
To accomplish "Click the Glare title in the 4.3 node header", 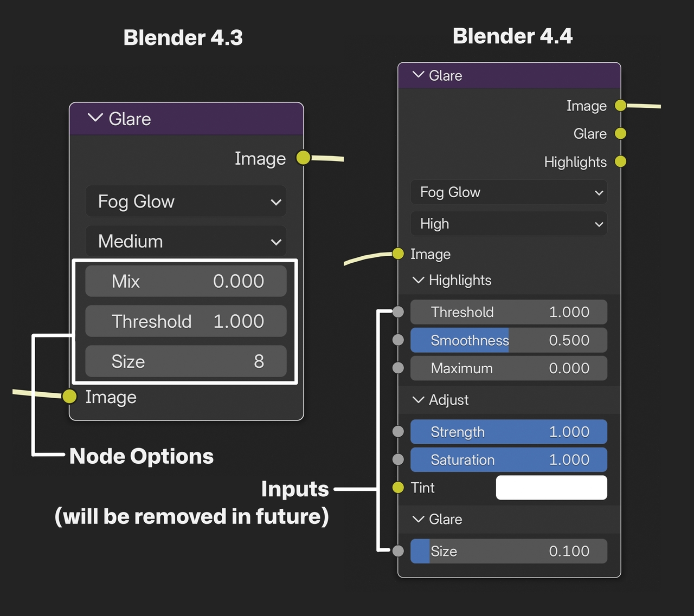I will (x=130, y=119).
